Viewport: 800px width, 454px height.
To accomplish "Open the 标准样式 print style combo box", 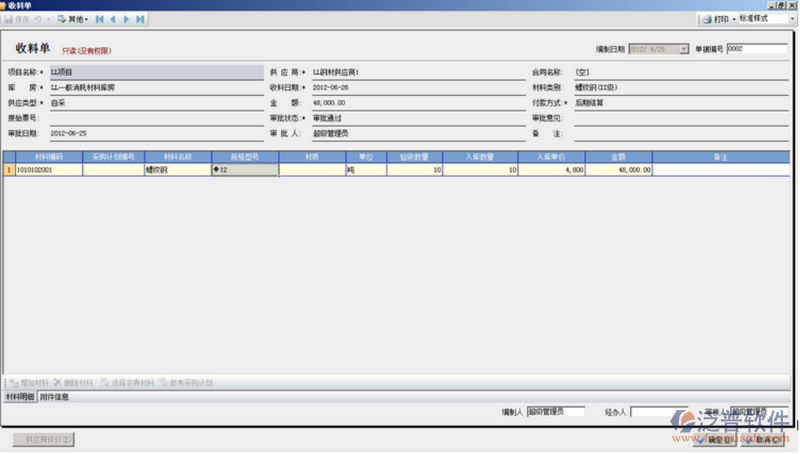I will 767,19.
